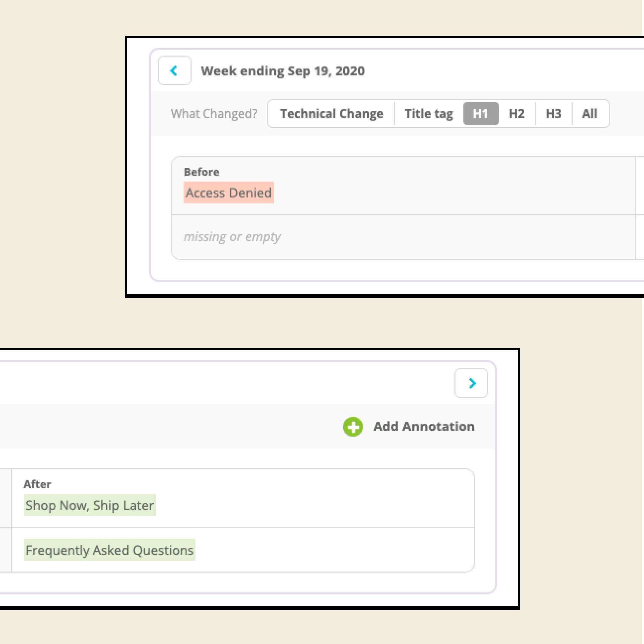Click the What Changed? label
The width and height of the screenshot is (644, 644).
point(214,114)
